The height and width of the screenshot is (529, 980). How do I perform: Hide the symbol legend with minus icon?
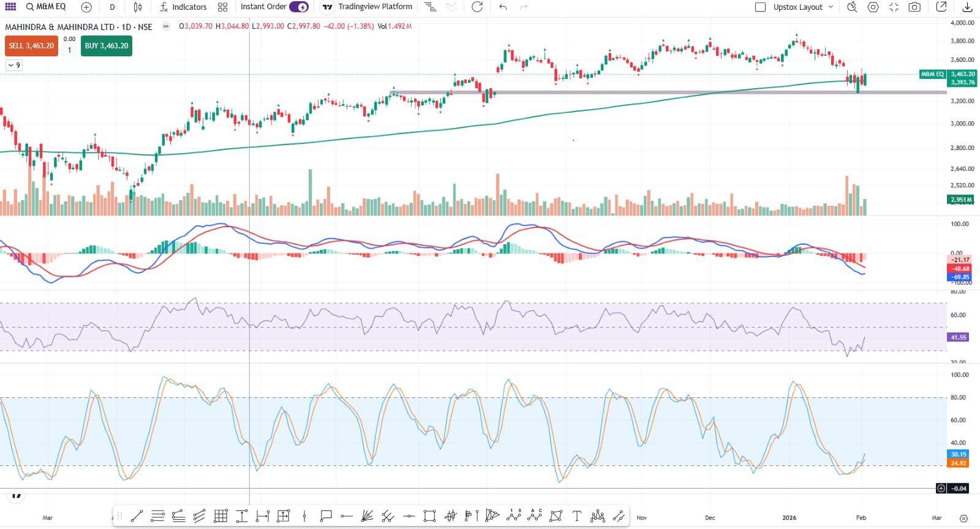165,27
